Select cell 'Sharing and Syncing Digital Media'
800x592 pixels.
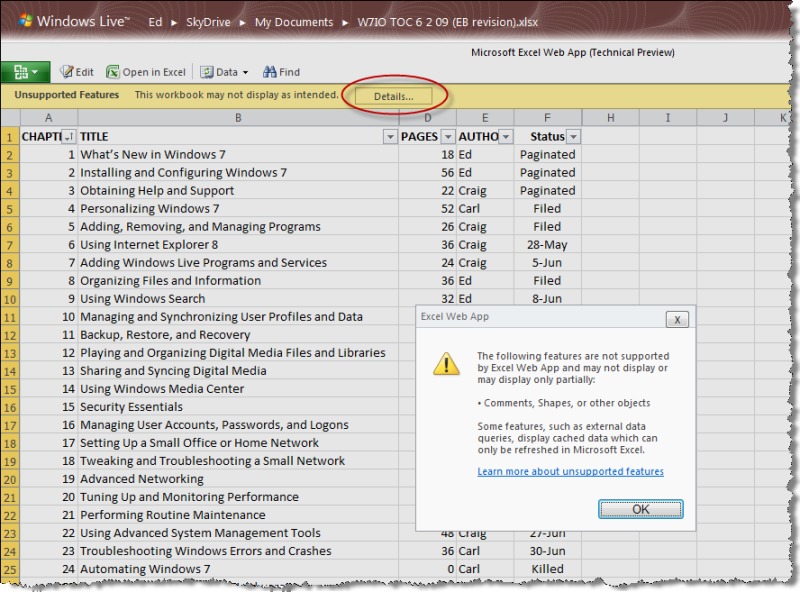(x=238, y=371)
